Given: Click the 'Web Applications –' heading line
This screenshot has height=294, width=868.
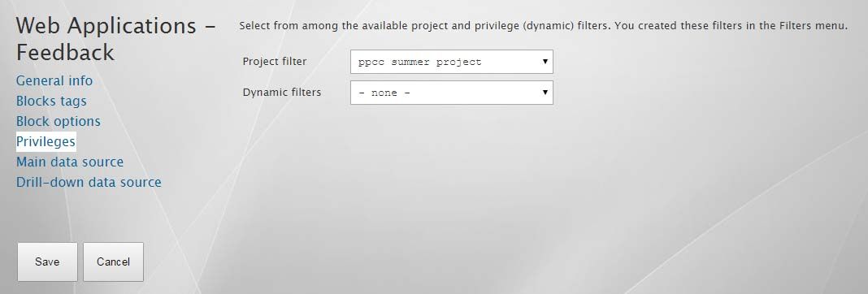Looking at the screenshot, I should 115,25.
